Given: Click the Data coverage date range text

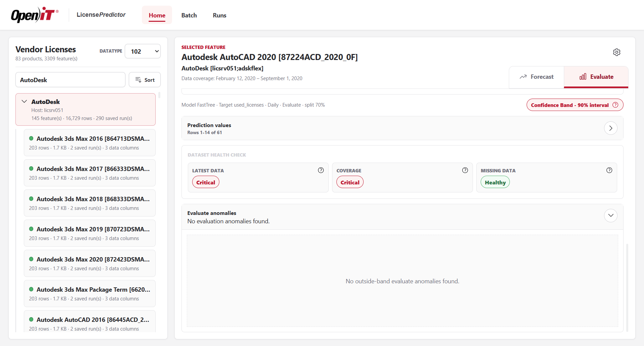Looking at the screenshot, I should pos(242,78).
